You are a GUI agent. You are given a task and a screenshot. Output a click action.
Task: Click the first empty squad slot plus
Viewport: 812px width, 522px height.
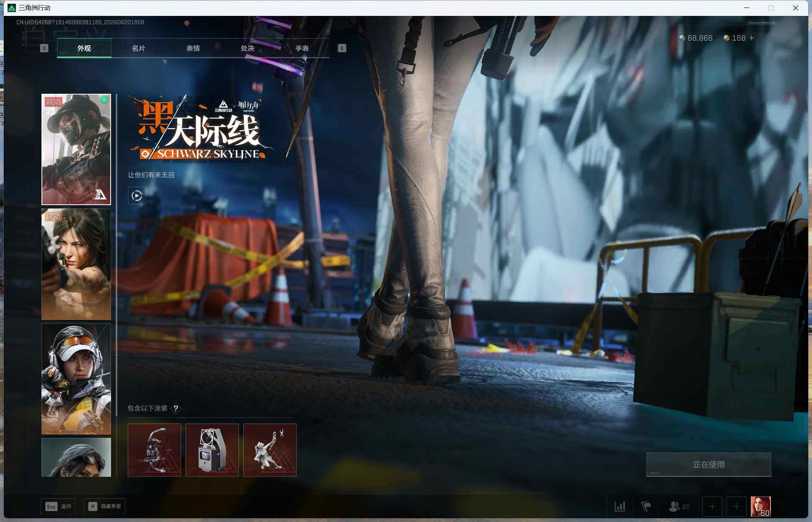click(x=712, y=507)
